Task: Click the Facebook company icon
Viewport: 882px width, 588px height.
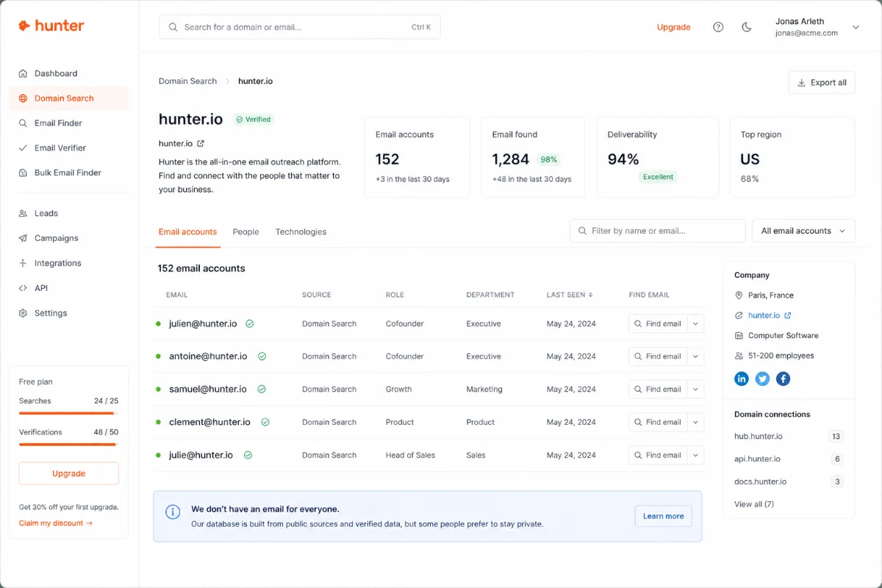Action: click(784, 379)
